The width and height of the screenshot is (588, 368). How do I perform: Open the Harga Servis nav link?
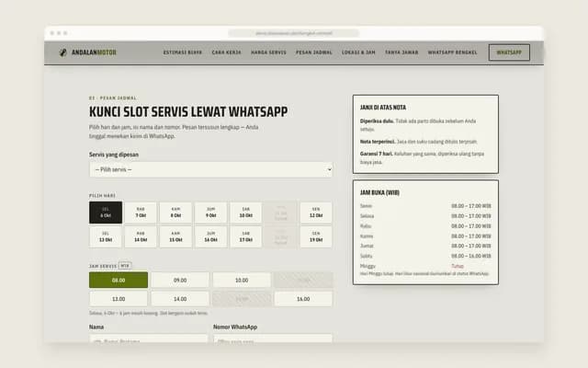coord(268,52)
